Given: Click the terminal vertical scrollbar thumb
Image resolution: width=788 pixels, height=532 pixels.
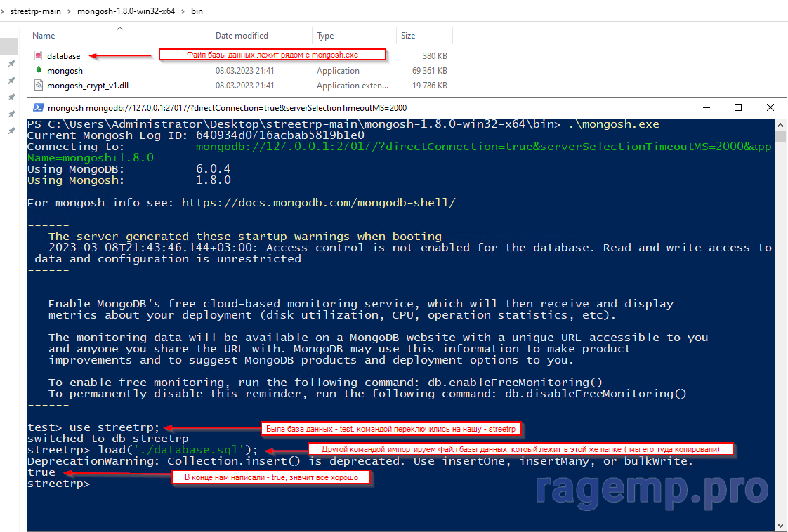Looking at the screenshot, I should click(780, 137).
